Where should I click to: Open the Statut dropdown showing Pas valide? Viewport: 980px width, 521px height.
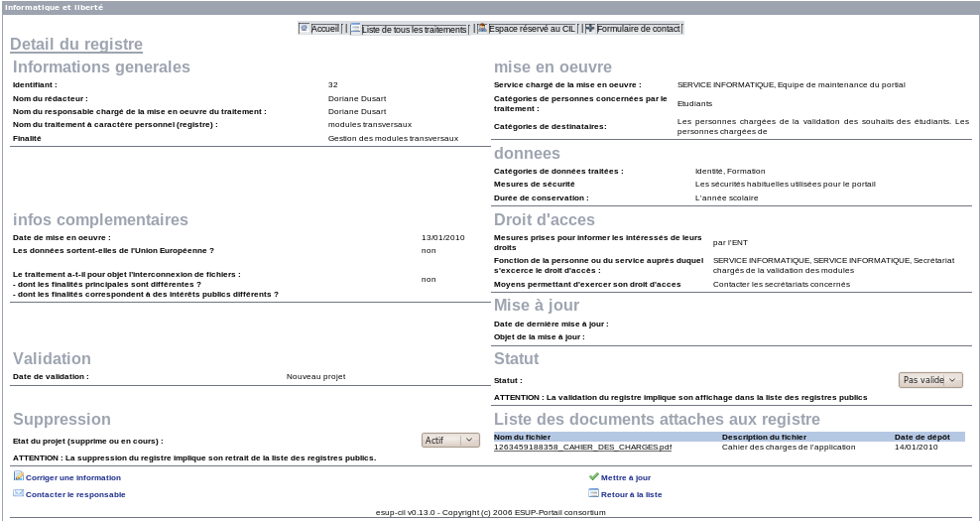click(x=931, y=380)
